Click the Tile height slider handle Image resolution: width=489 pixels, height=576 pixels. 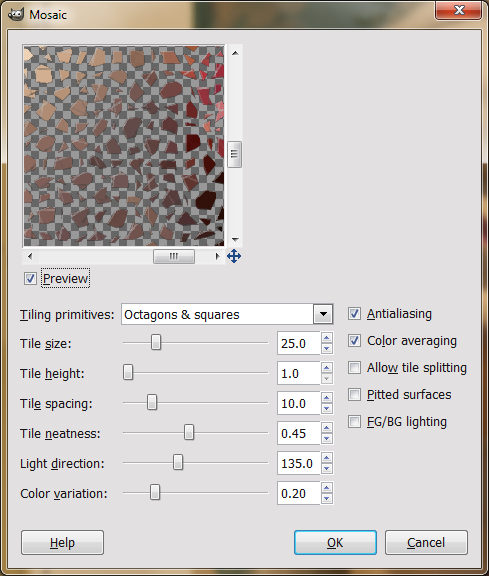128,372
